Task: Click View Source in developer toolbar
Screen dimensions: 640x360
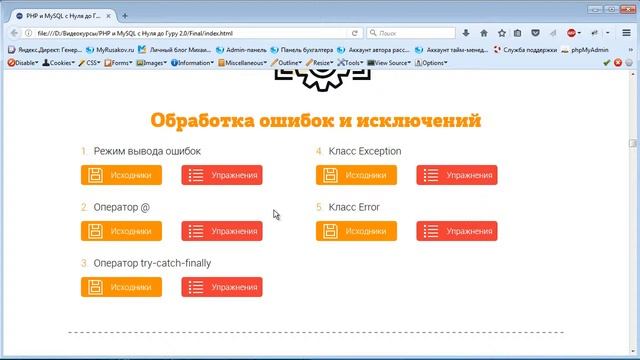Action: point(389,63)
